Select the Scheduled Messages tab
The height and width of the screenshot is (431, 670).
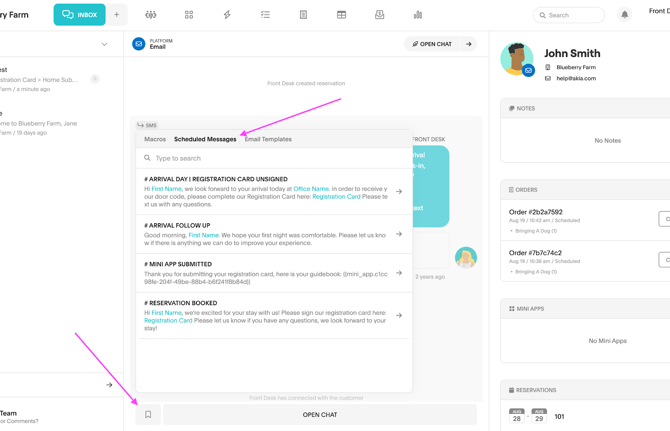pos(205,139)
